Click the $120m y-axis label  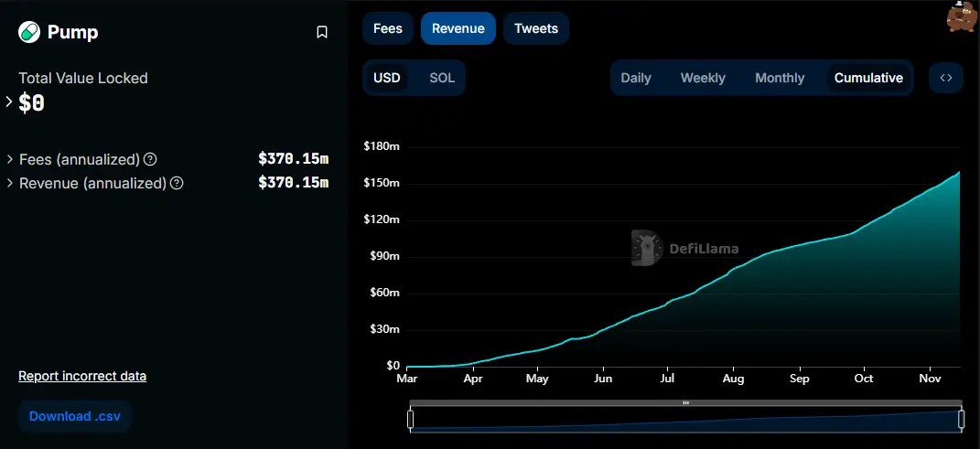point(382,219)
